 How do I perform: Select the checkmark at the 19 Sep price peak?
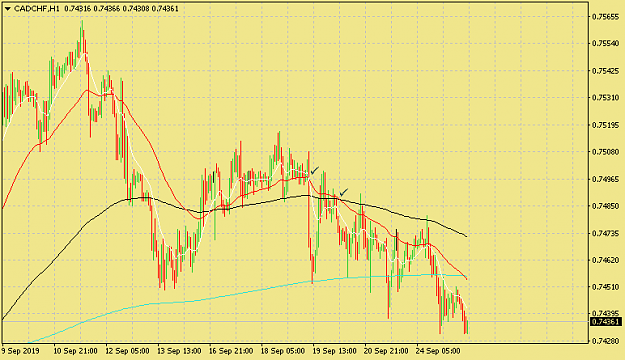314,171
